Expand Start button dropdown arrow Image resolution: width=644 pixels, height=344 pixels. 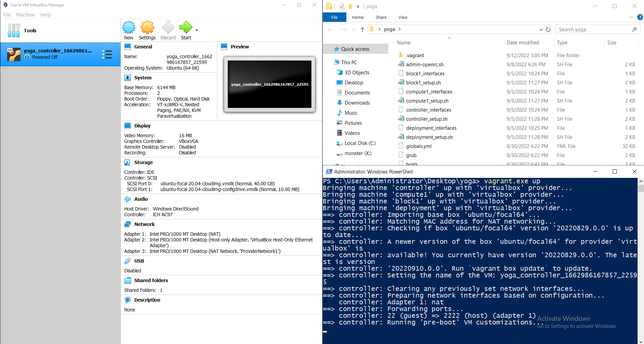click(197, 30)
